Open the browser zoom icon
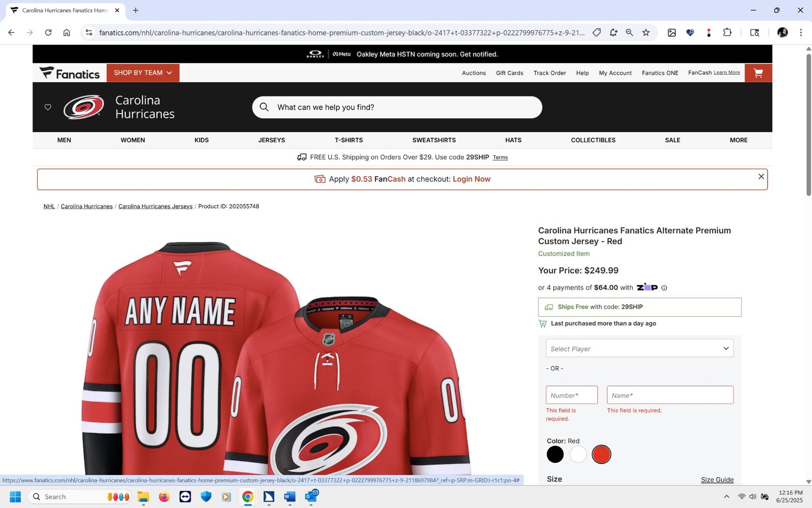This screenshot has width=812, height=508. [629, 33]
